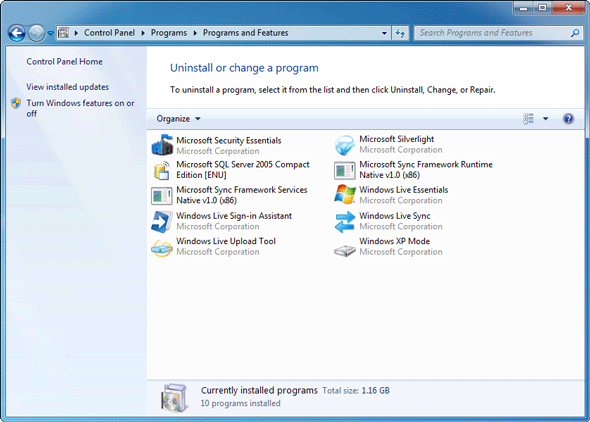Select the Windows XP Mode icon

click(345, 250)
